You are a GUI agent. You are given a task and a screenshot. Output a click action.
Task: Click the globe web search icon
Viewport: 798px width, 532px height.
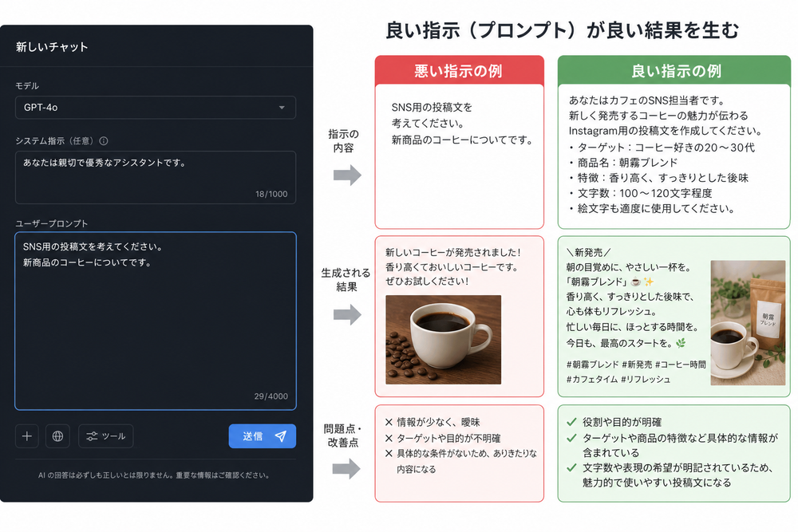[x=57, y=436]
